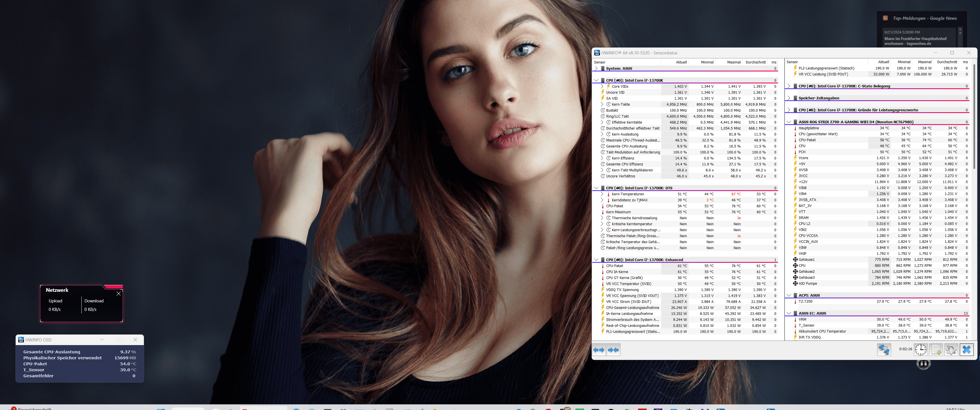Click the Gesamtfehler entry in HWiNFO OSD
Image resolution: width=980 pixels, height=410 pixels.
click(x=38, y=376)
